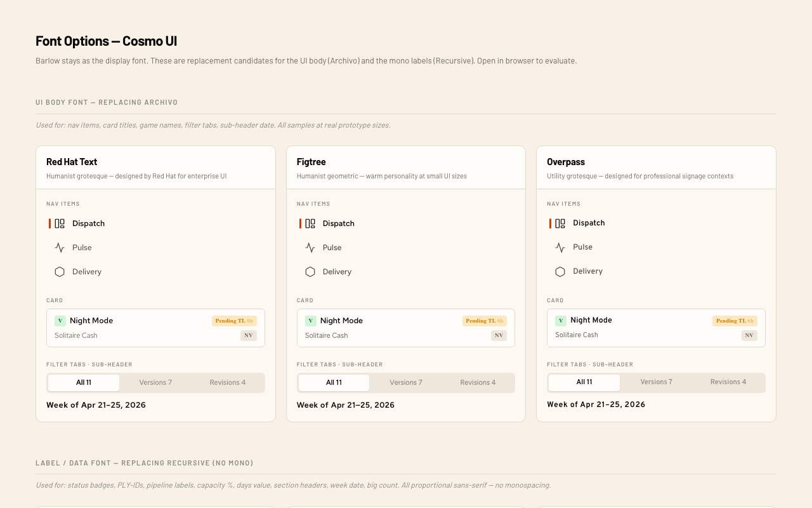Open Dispatch nav item in Overpass card

coord(656,223)
